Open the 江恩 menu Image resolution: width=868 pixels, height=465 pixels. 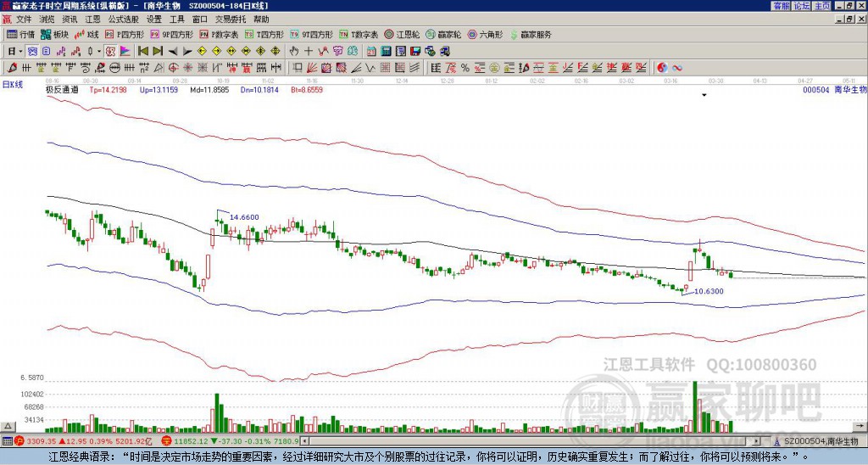point(92,20)
